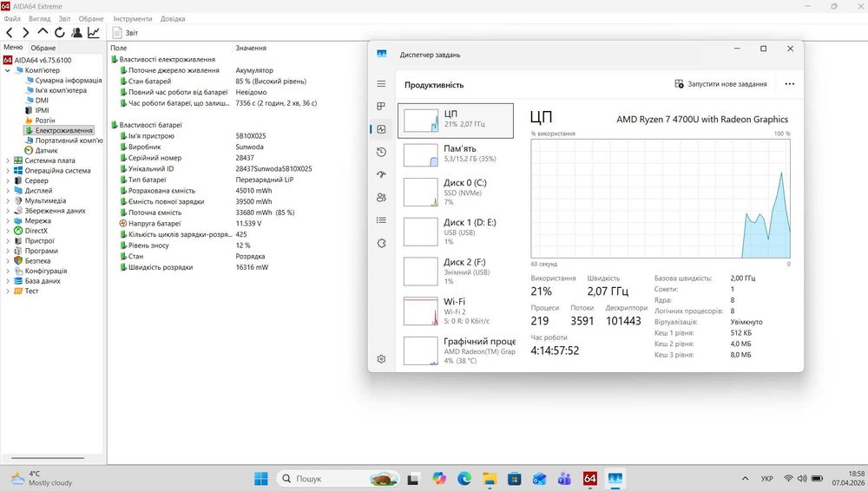Switch to the Меню tab in AIDA64 sidebar
The width and height of the screenshot is (868, 491).
tap(13, 48)
